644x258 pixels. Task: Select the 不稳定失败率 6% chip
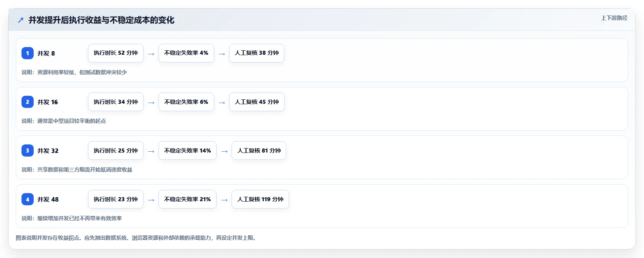pyautogui.click(x=186, y=102)
